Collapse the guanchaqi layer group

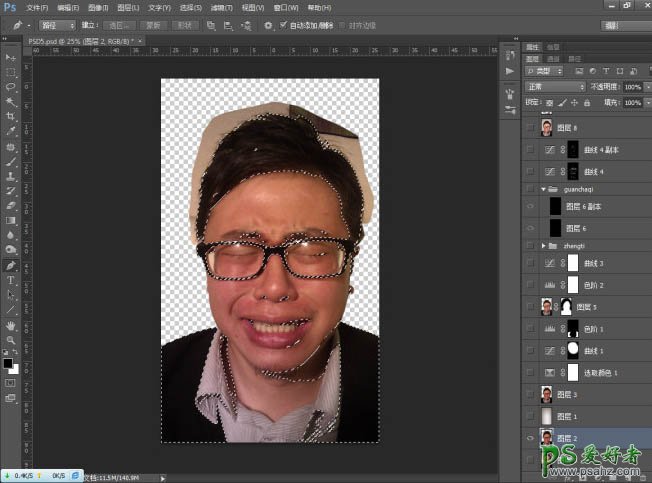[x=543, y=188]
